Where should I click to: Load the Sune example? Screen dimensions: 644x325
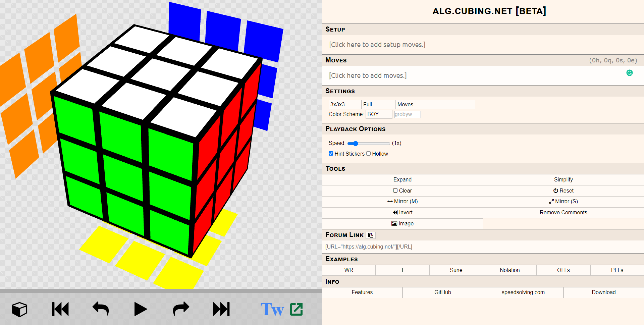click(456, 270)
